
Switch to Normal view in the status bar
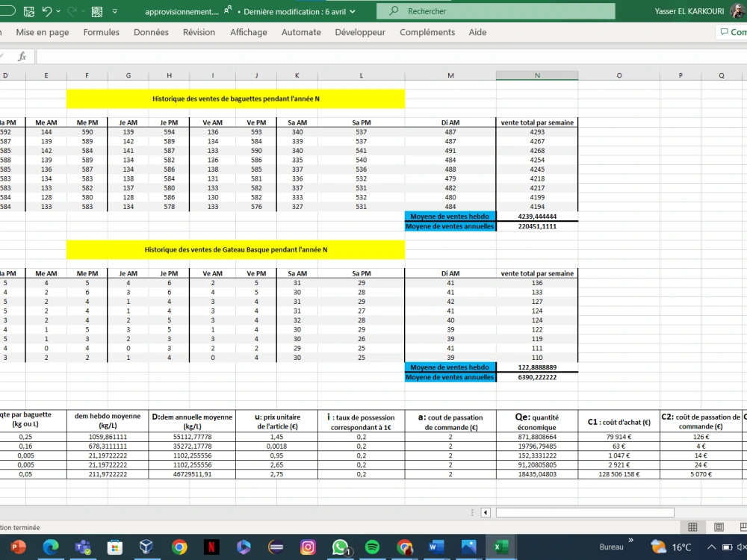point(692,526)
